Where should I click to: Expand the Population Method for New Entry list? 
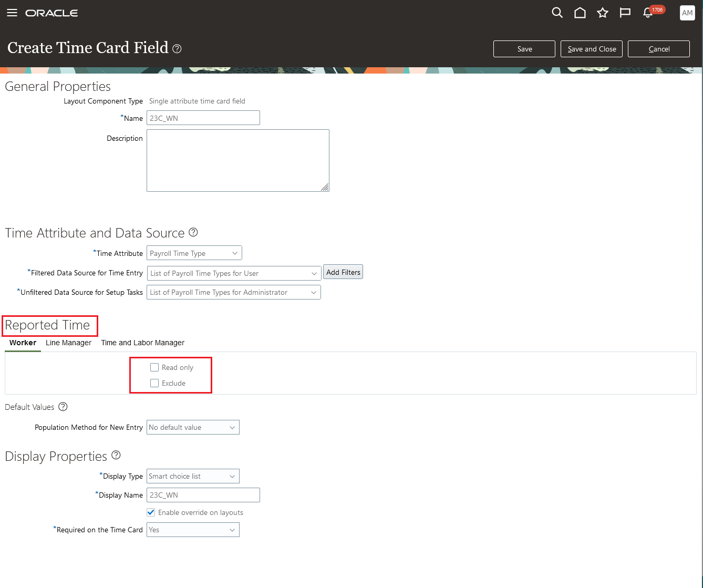[x=232, y=427]
